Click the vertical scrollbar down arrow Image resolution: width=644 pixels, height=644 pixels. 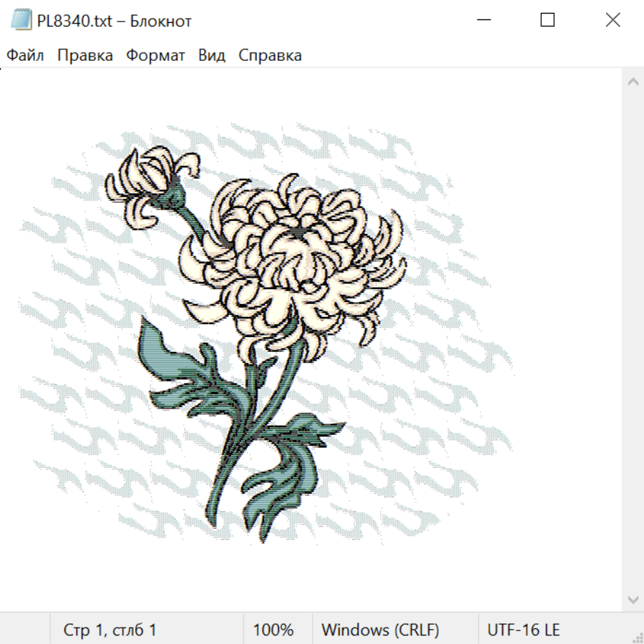[633, 600]
